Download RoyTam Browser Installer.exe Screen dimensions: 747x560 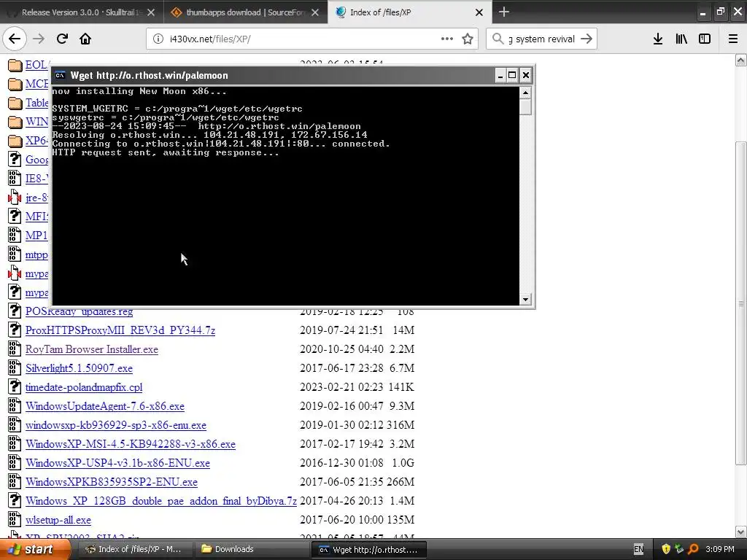(91, 349)
